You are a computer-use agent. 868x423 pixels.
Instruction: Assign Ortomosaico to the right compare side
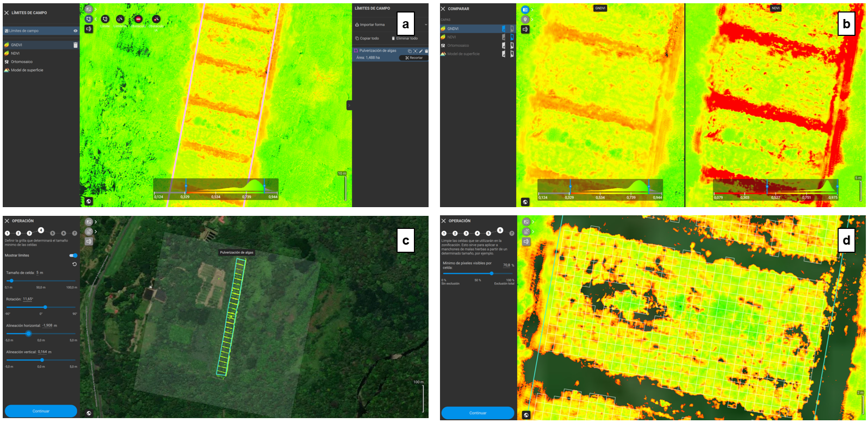tap(512, 46)
